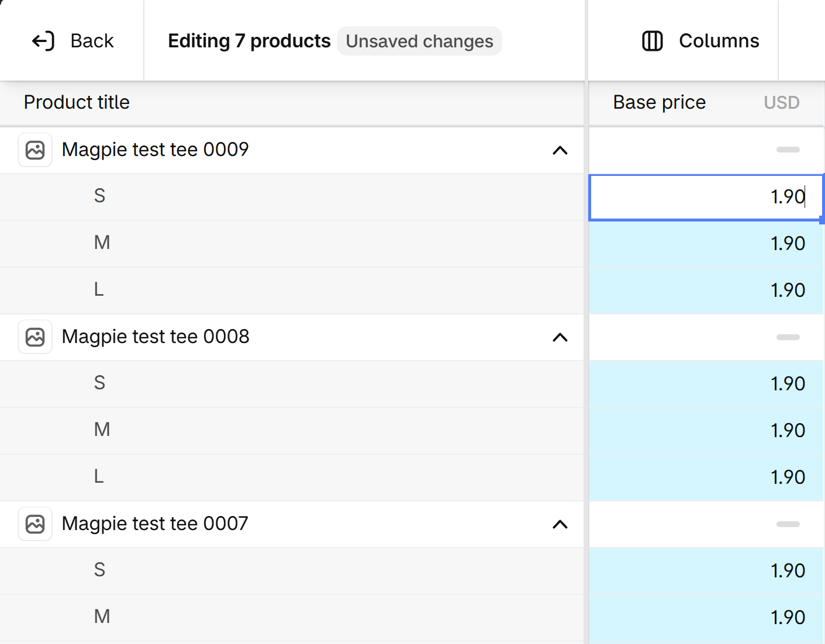Click the 'Magpie test tee 0007' title

tap(155, 524)
